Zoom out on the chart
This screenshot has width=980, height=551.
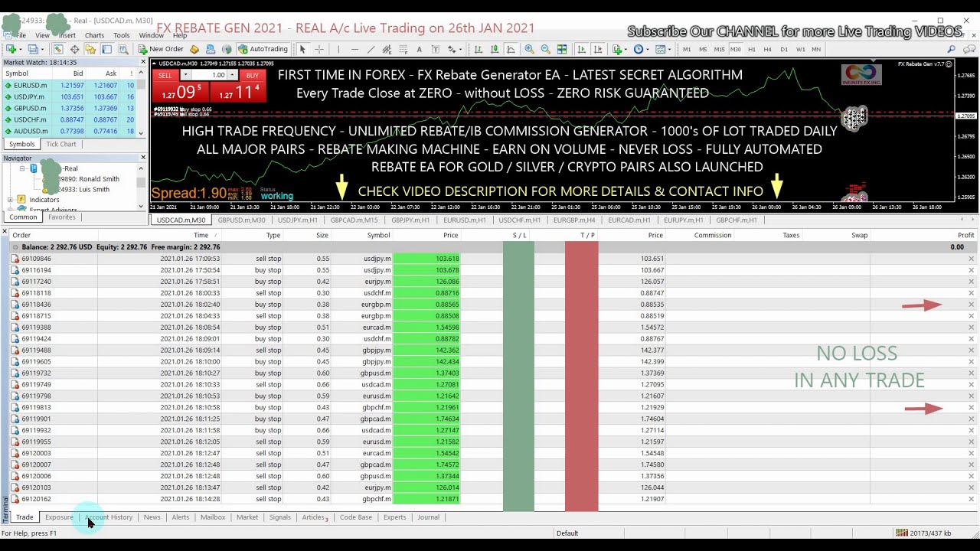[545, 49]
